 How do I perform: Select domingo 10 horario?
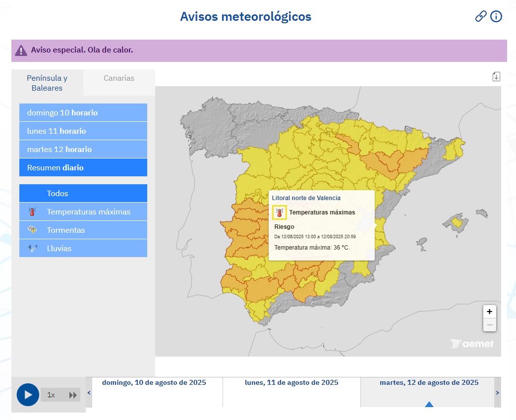point(83,112)
